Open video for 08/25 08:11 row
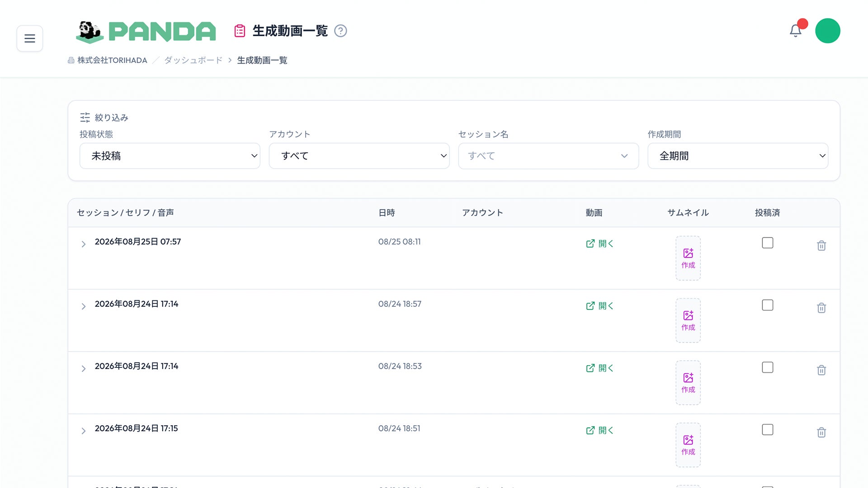Screen dimensions: 868x488 [x=599, y=244]
